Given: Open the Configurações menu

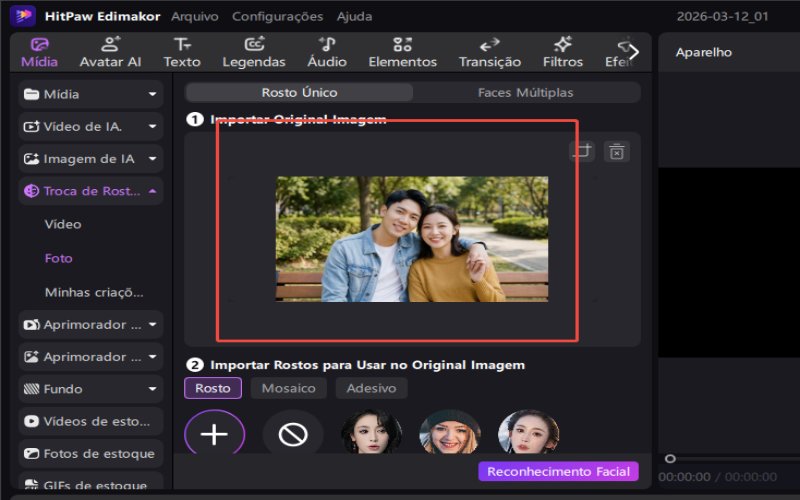Looking at the screenshot, I should tap(277, 17).
